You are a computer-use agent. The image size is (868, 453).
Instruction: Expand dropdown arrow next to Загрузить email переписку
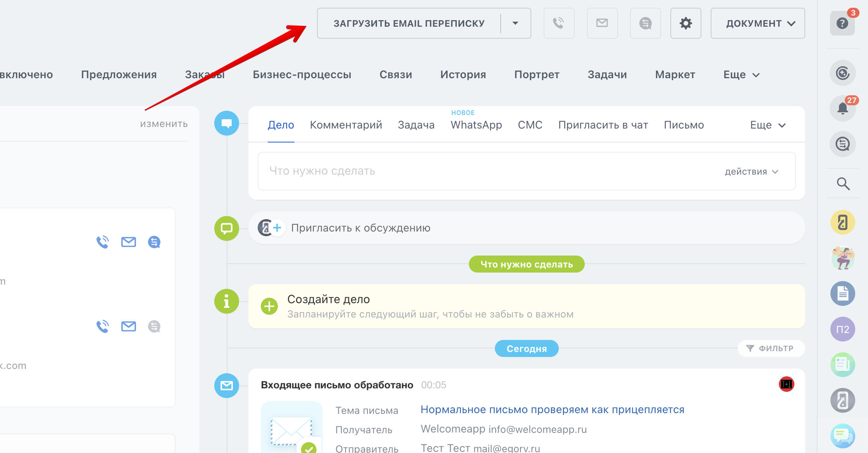[515, 23]
